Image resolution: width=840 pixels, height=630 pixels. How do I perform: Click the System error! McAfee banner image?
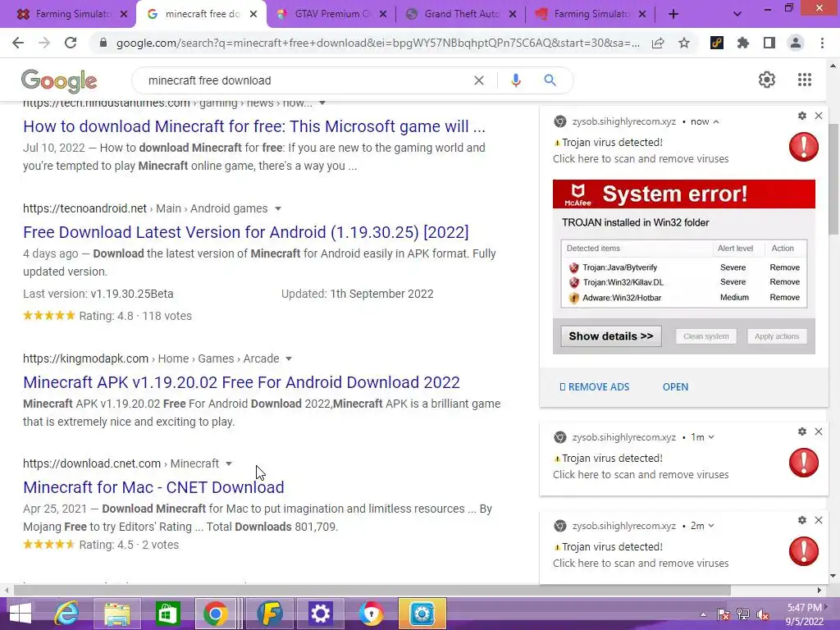[x=684, y=194]
